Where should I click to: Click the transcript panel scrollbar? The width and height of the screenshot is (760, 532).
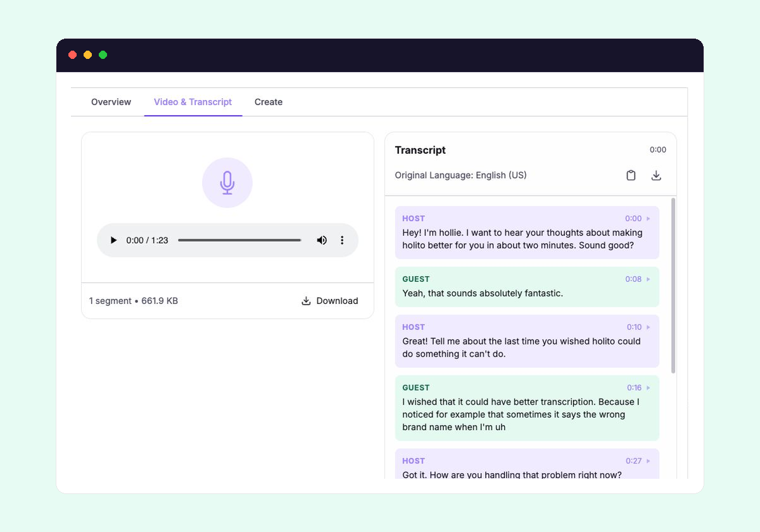[x=673, y=285]
